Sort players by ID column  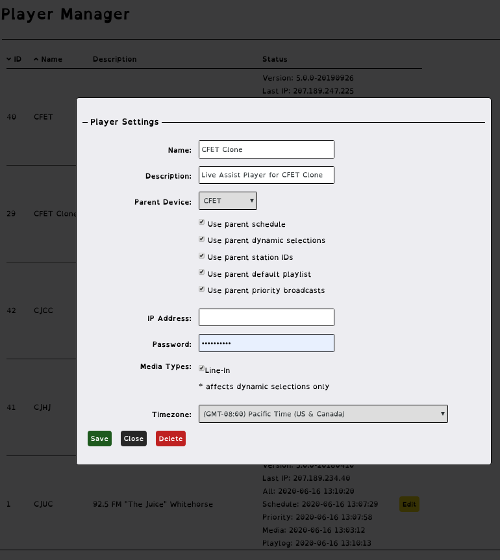point(14,59)
